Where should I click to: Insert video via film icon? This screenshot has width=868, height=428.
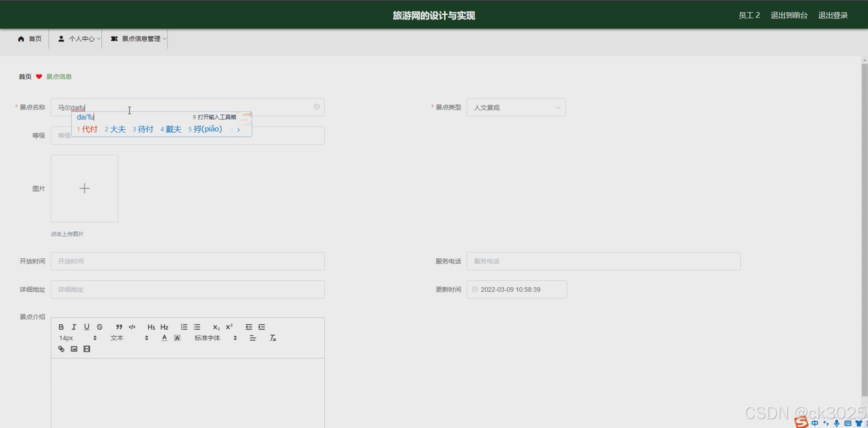coord(87,349)
